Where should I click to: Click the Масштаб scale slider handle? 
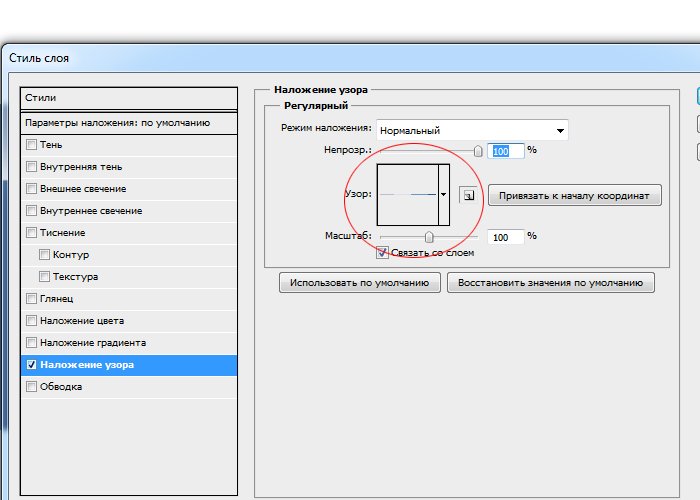pos(429,237)
